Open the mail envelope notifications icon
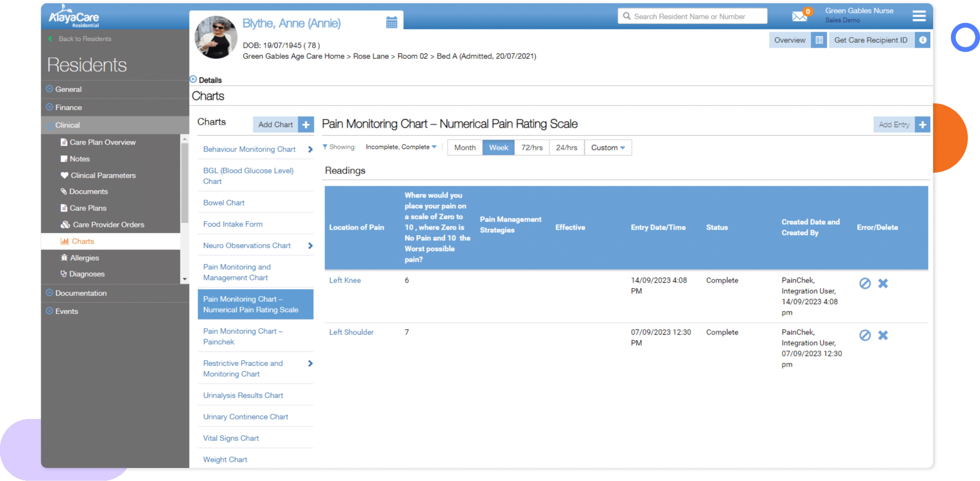 coord(799,16)
